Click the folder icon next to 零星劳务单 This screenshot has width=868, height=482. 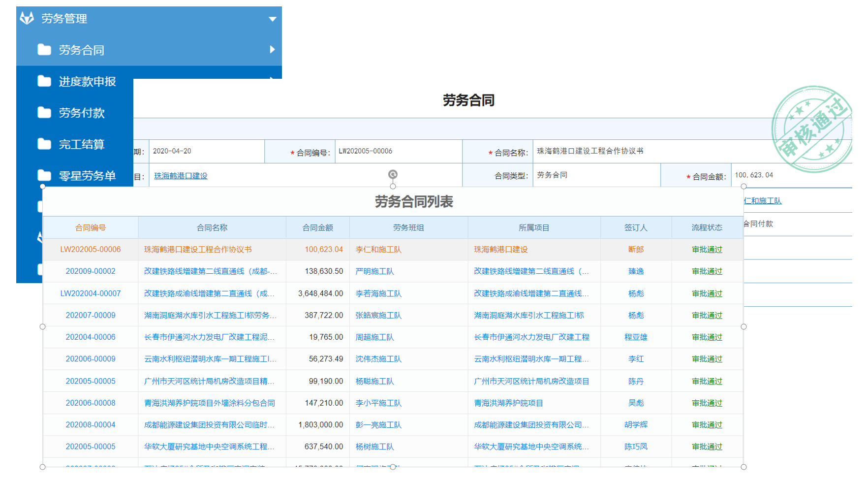click(44, 176)
